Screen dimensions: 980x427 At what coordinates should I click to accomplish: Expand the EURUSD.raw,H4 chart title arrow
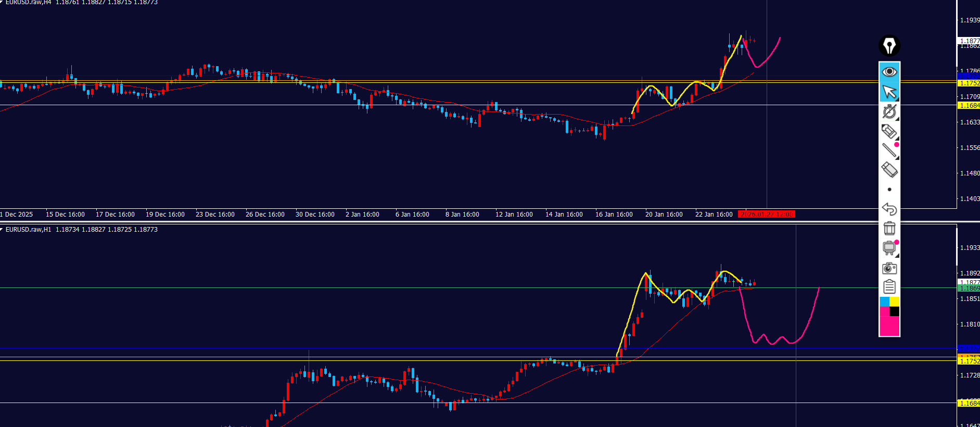click(x=2, y=2)
